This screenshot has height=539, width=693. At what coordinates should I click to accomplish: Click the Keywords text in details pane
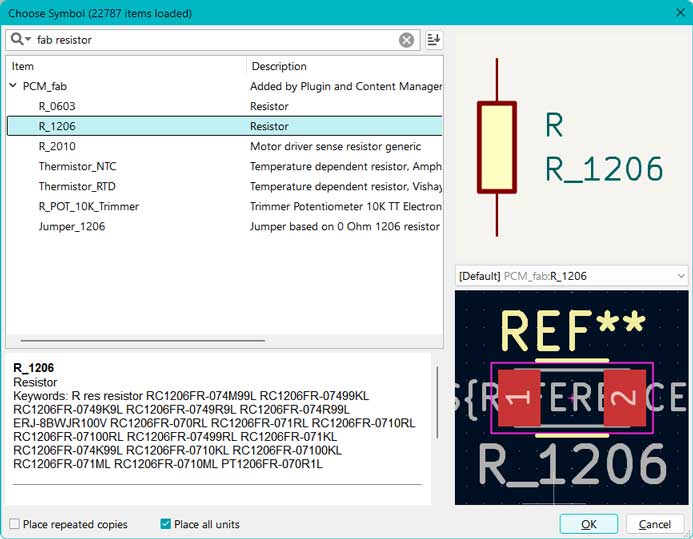point(214,429)
